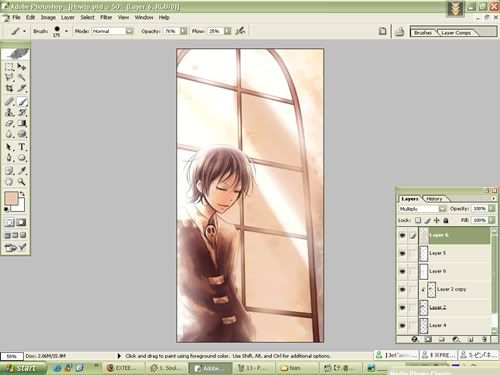The height and width of the screenshot is (375, 500).
Task: Select the Polygonal Lasso tool
Action: [9, 78]
